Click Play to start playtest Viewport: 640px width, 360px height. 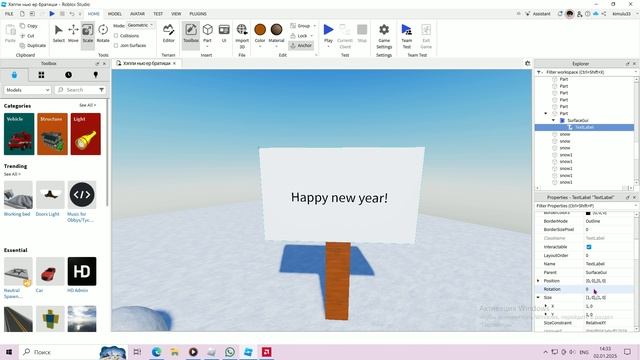(x=328, y=33)
